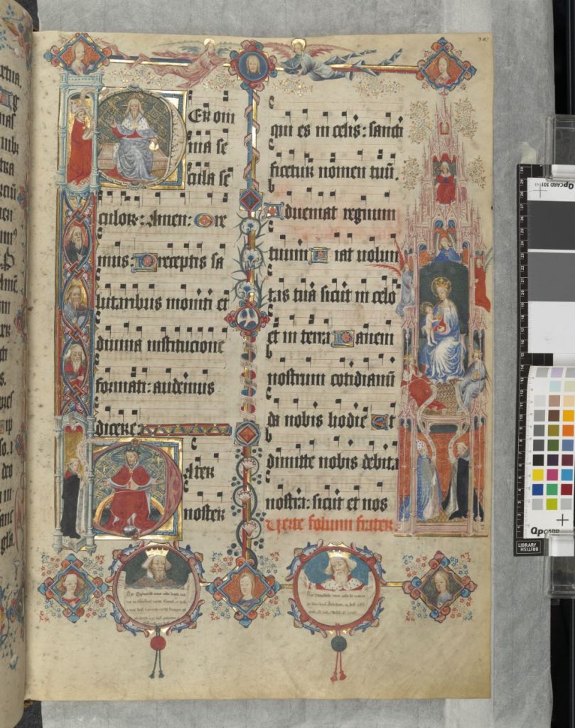Click the red wax seal below left roundel
The image size is (575, 728).
coord(158,644)
